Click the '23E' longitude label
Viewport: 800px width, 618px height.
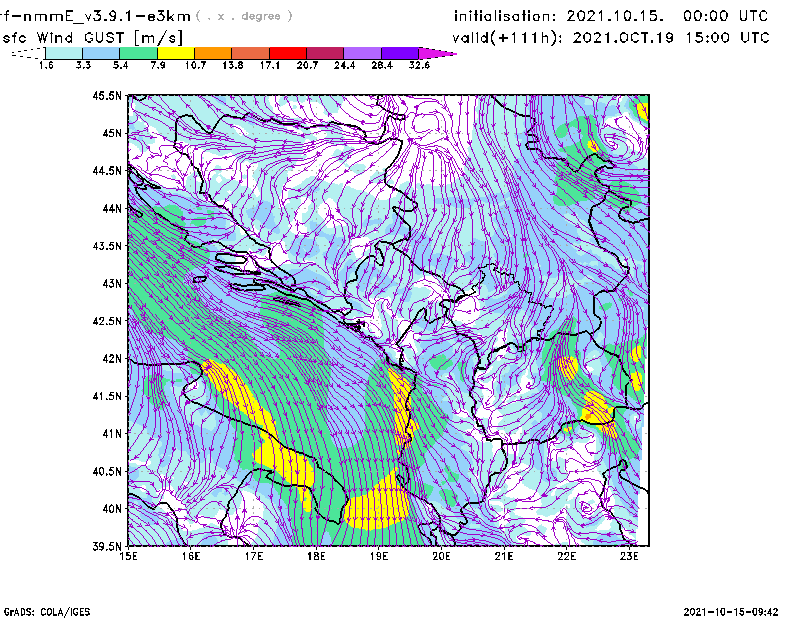pyautogui.click(x=629, y=556)
